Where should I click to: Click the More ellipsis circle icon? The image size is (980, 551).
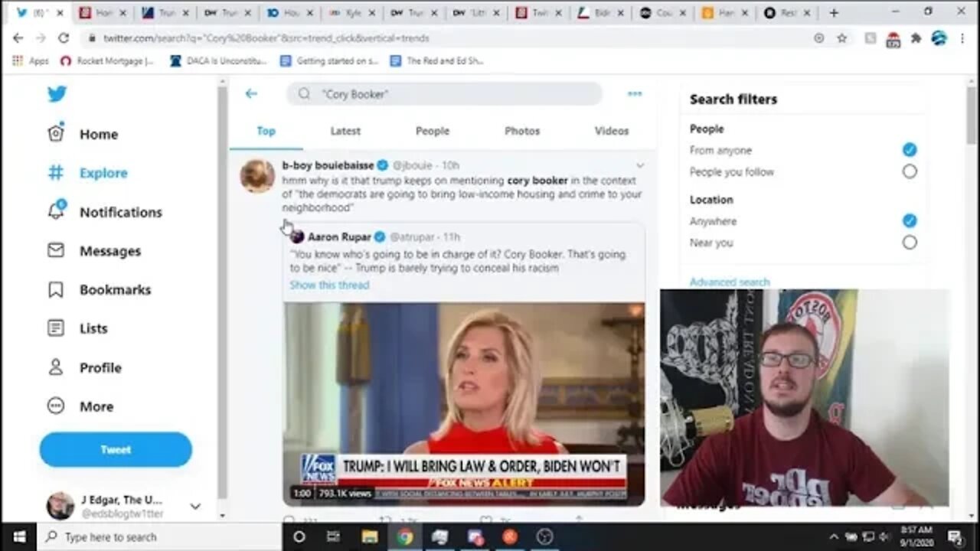56,406
